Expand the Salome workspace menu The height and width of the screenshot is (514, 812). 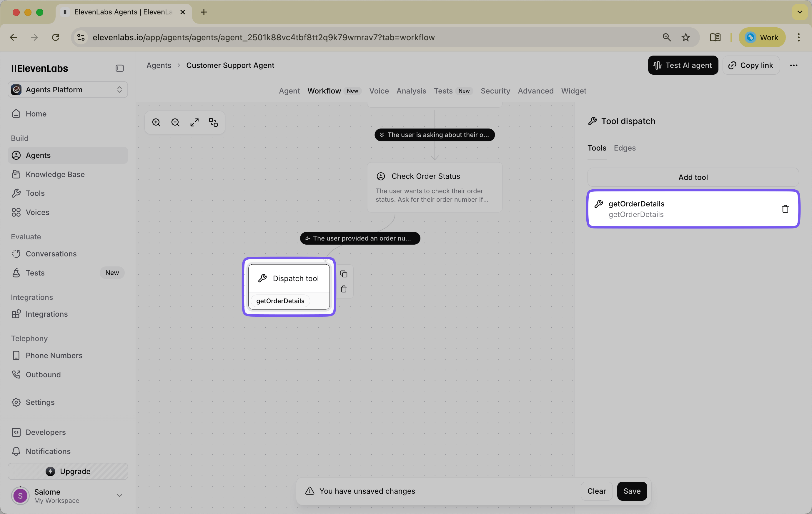tap(119, 495)
